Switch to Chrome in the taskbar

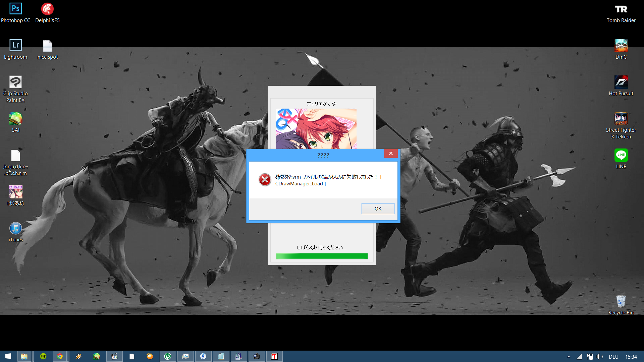tap(60, 356)
